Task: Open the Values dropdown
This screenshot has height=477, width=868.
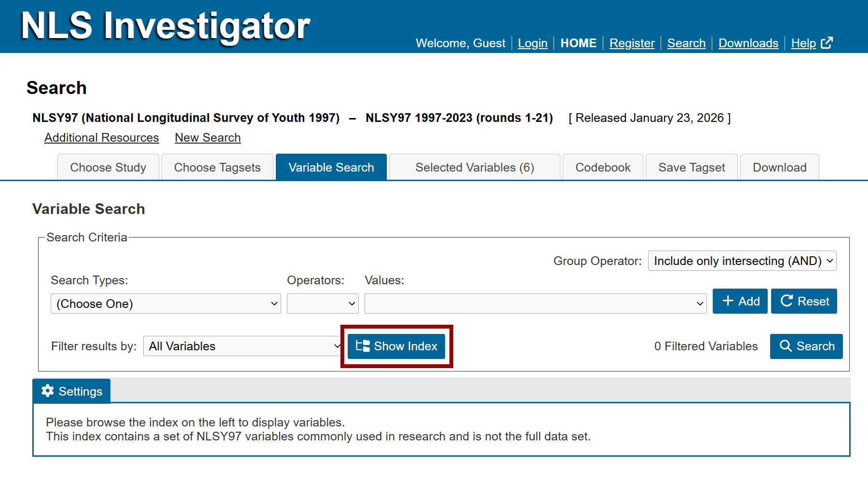Action: (536, 304)
